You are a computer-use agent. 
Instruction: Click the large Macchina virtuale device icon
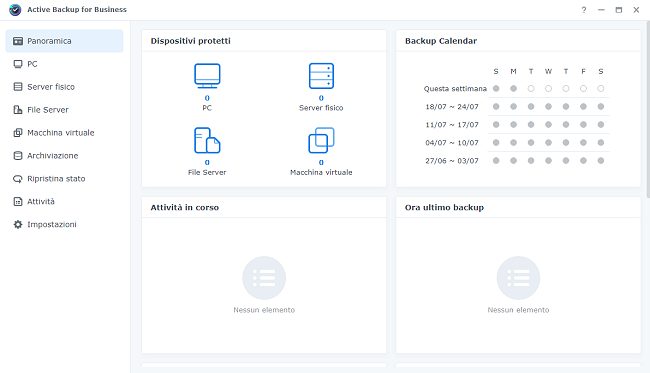click(x=321, y=140)
